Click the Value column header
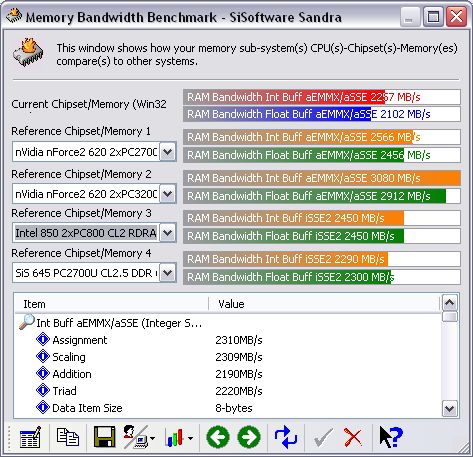The image size is (473, 457). 325,304
